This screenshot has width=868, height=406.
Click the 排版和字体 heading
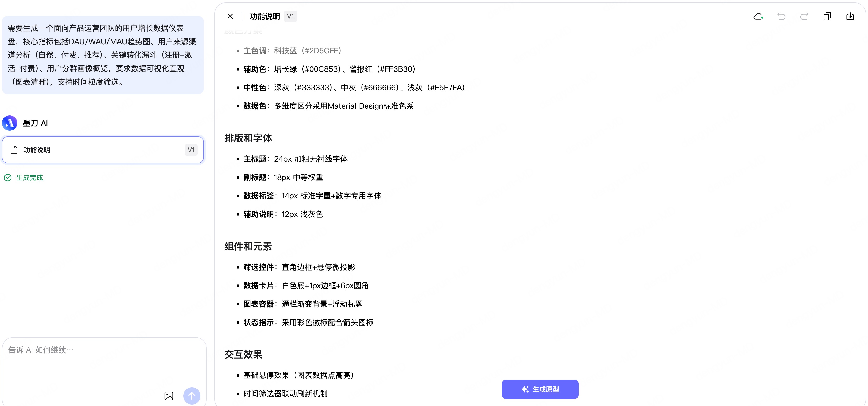248,138
